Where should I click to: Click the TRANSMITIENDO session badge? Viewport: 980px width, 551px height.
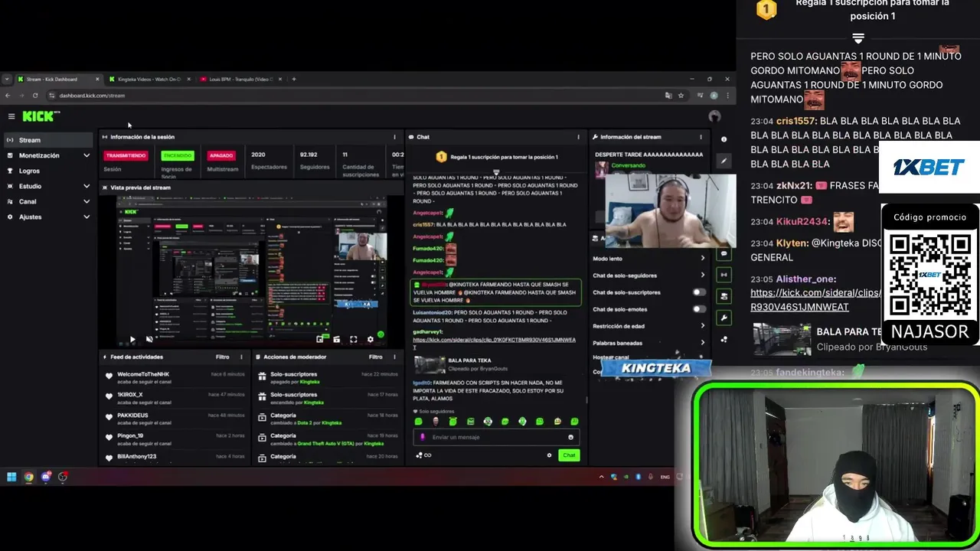point(126,155)
